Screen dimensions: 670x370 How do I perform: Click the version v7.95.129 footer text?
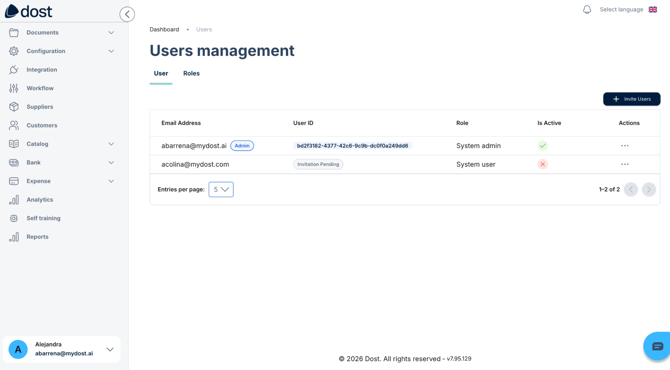[459, 359]
